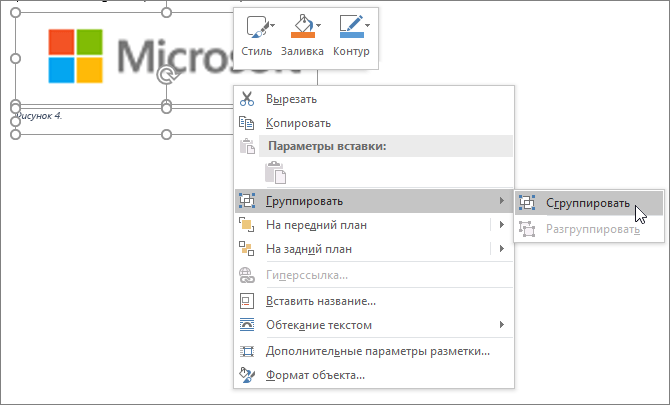
Task: Click the group icon beside Группировать
Action: click(x=247, y=200)
